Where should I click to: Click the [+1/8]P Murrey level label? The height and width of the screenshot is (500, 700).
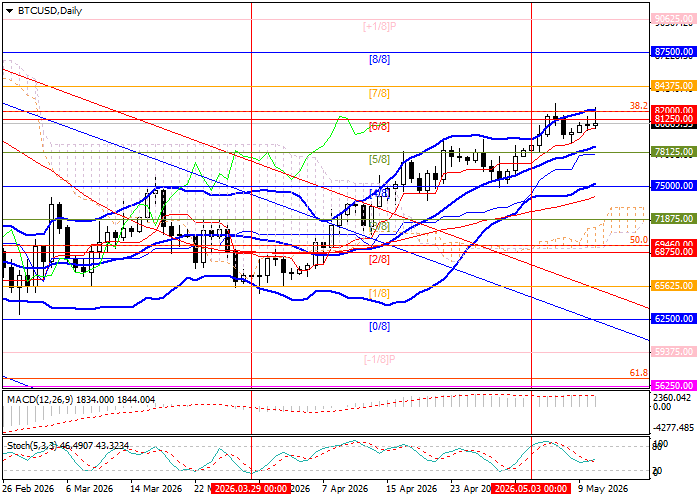coord(379,26)
